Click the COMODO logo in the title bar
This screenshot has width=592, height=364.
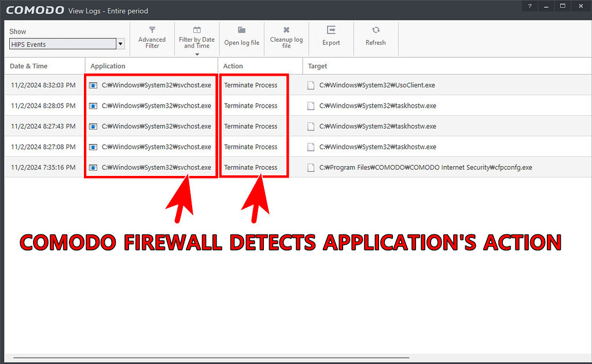click(x=35, y=9)
